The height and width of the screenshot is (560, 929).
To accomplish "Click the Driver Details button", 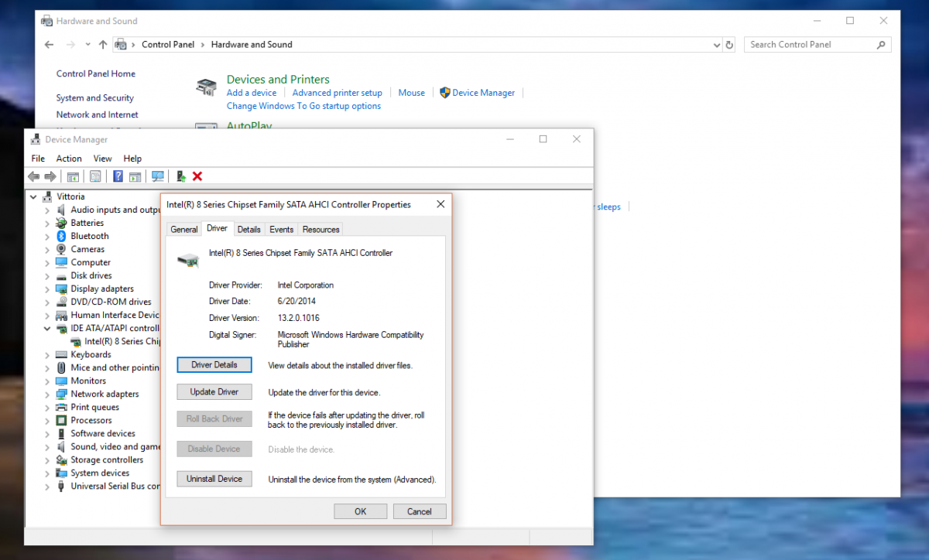I will 214,364.
